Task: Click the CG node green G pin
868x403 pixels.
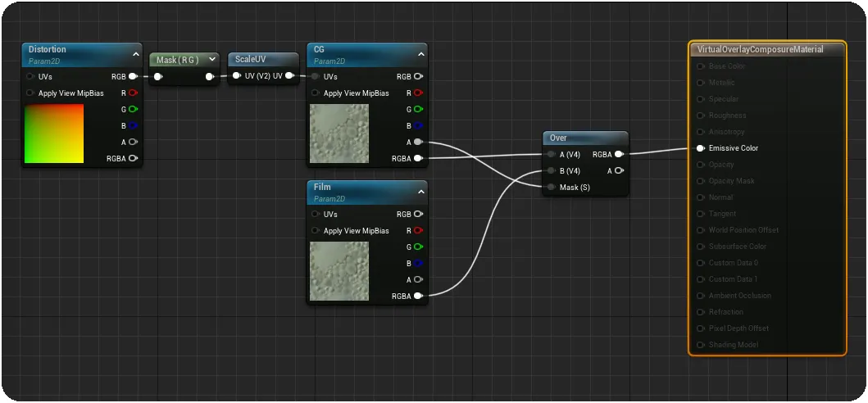Action: pos(419,109)
